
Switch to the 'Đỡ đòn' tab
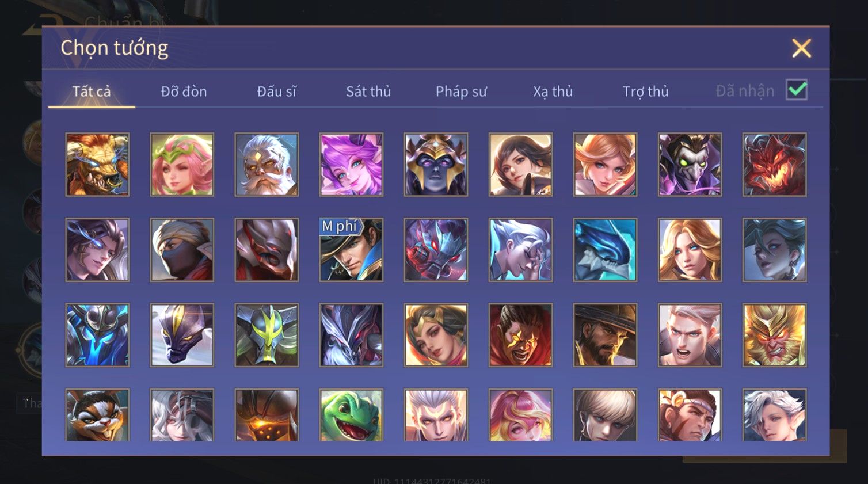tap(184, 92)
